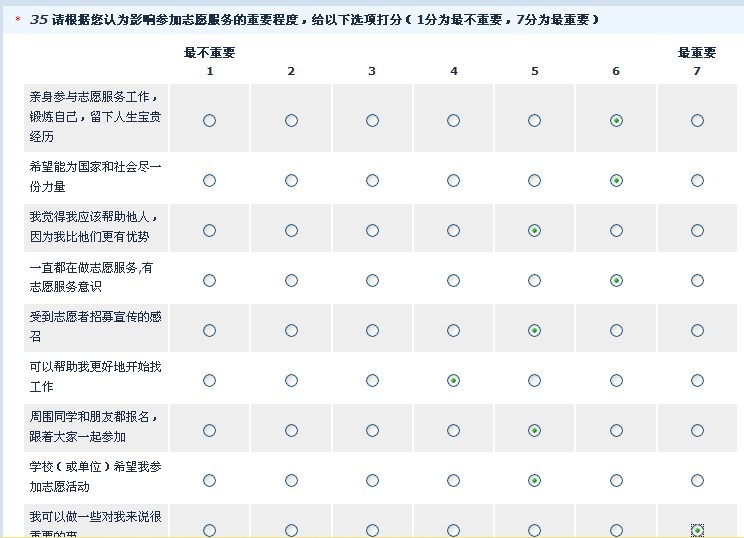Screen dimensions: 744x538
Task: Click the selected 4 option for '可以帮助我更好地开始找工作'
Action: pyautogui.click(x=453, y=380)
